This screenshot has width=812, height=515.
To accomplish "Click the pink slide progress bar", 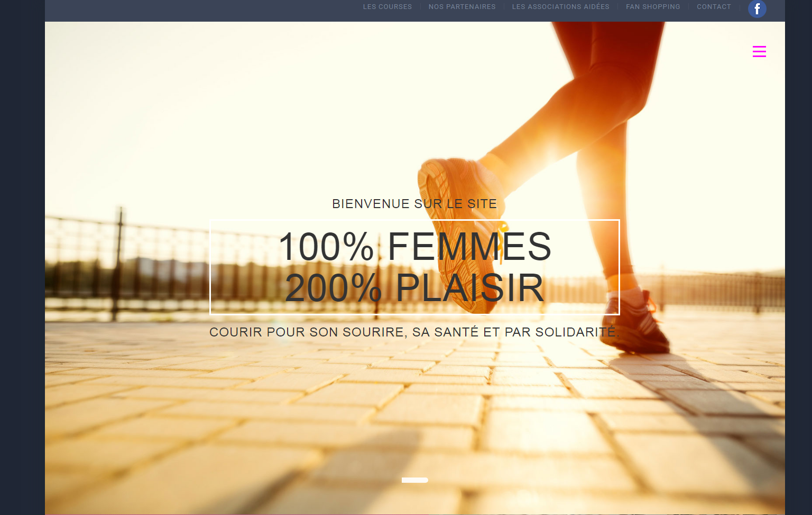I will click(236, 514).
